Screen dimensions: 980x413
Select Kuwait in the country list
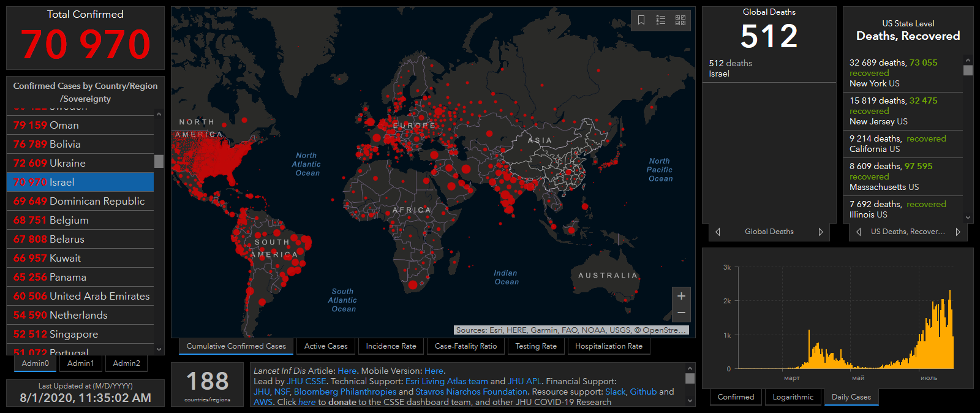[80, 258]
